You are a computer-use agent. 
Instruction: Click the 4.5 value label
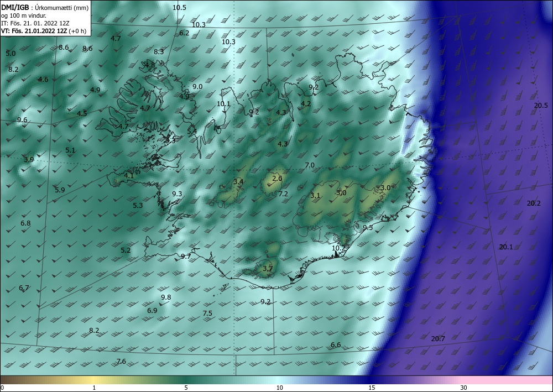[82, 113]
